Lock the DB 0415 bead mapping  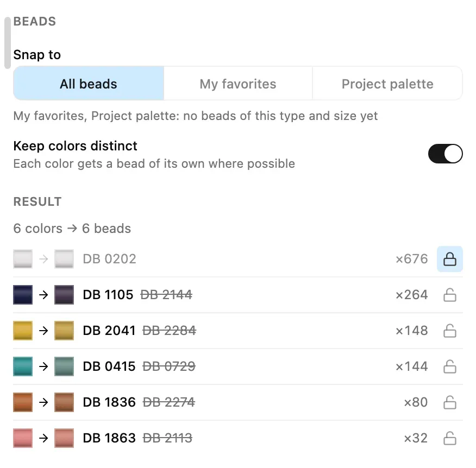[x=449, y=366]
